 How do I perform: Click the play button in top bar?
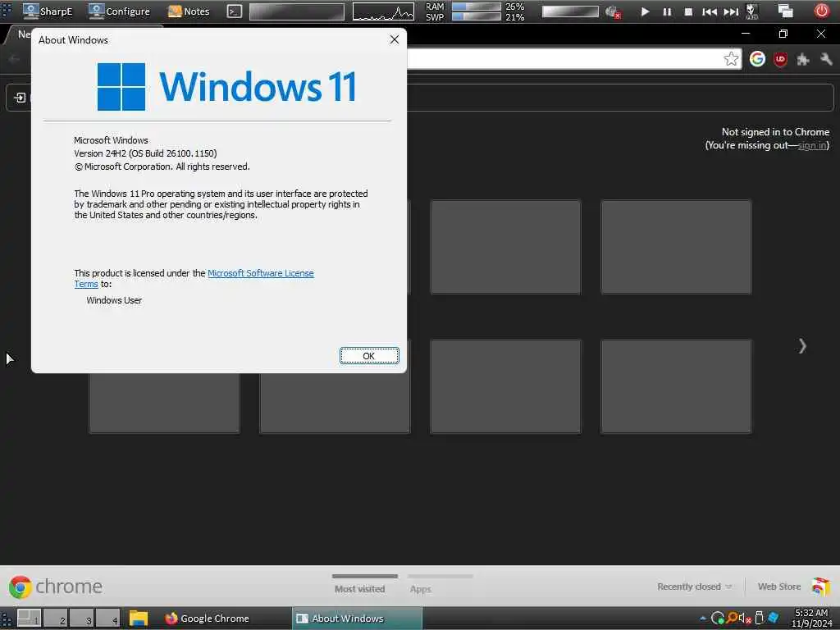pyautogui.click(x=645, y=11)
